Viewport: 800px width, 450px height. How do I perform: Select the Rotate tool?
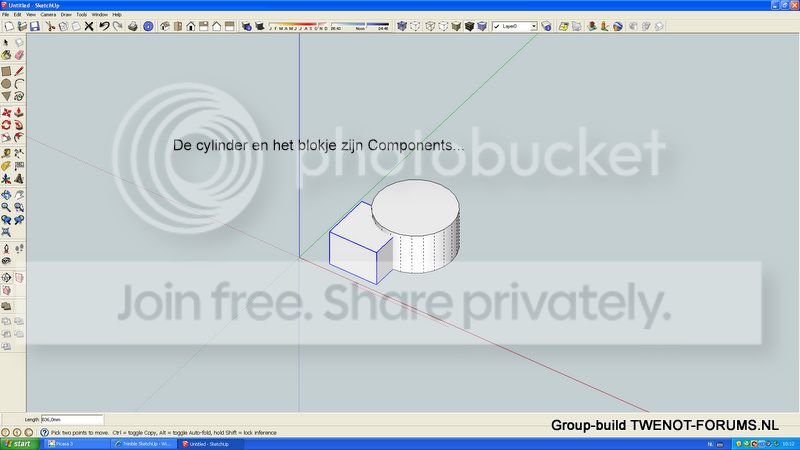(x=6, y=125)
